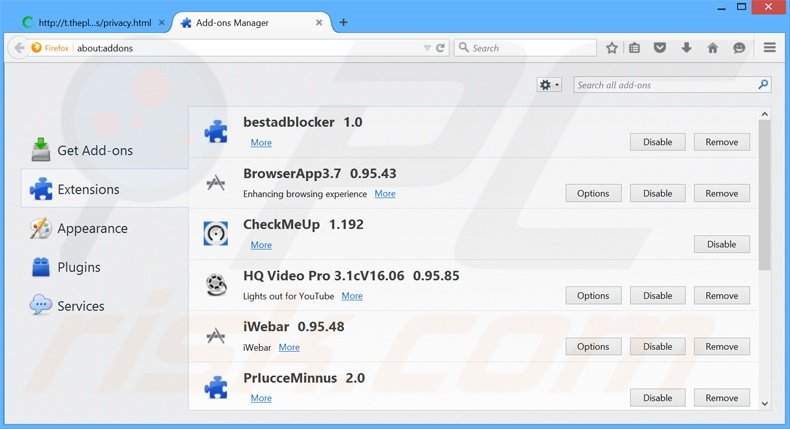Expand the More details link for PrIucceMinnus
Image resolution: width=790 pixels, height=429 pixels.
tap(261, 398)
